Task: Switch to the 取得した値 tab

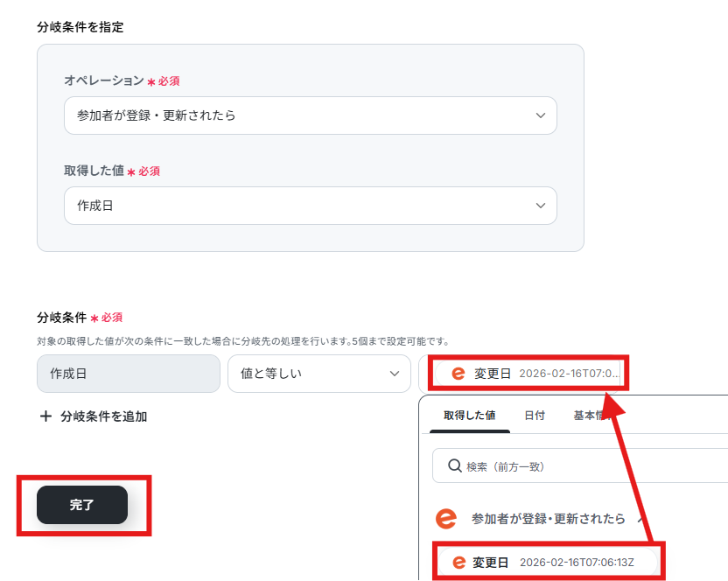Action: pos(469,416)
